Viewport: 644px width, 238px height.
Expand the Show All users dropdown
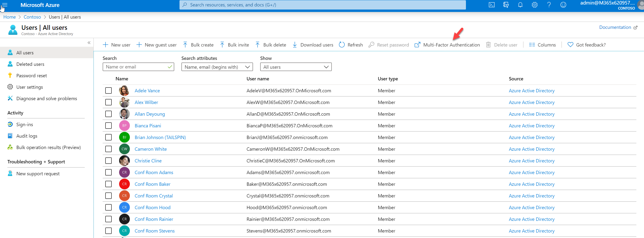[x=296, y=67]
